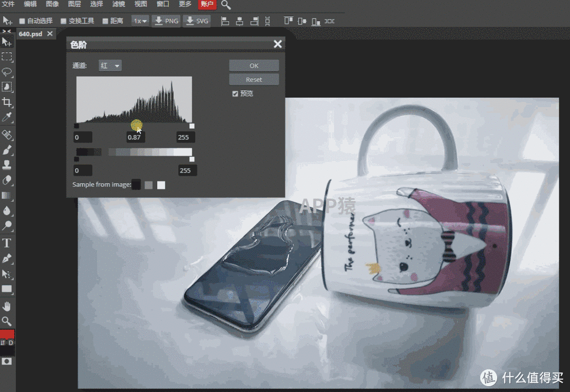The width and height of the screenshot is (570, 392).
Task: Click the search magnifier in menu bar
Action: coord(226,5)
